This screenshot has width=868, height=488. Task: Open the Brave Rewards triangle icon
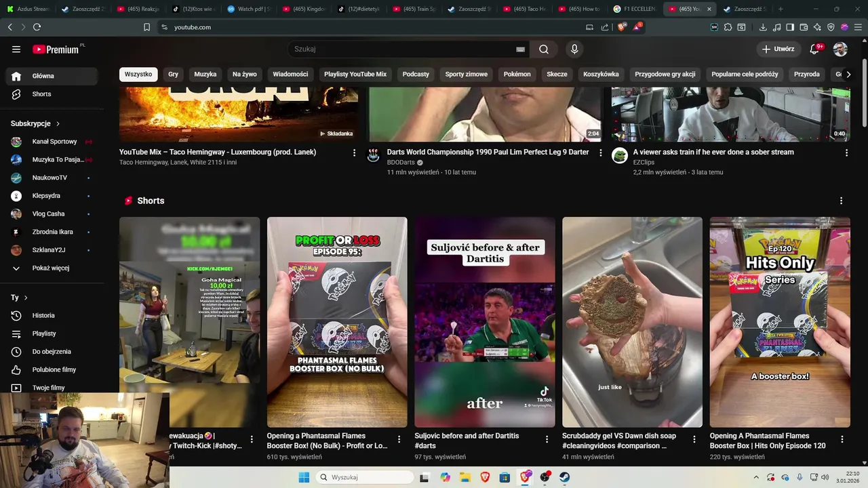click(x=637, y=27)
